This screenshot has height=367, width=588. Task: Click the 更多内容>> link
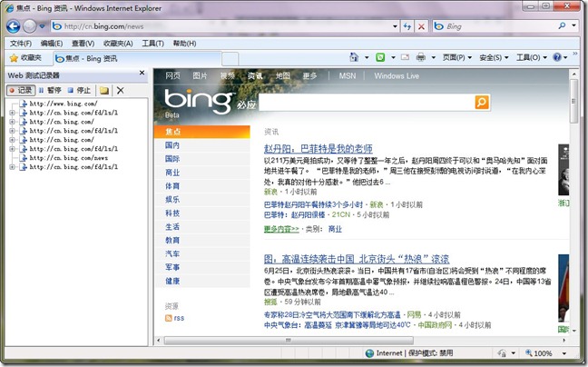(281, 229)
